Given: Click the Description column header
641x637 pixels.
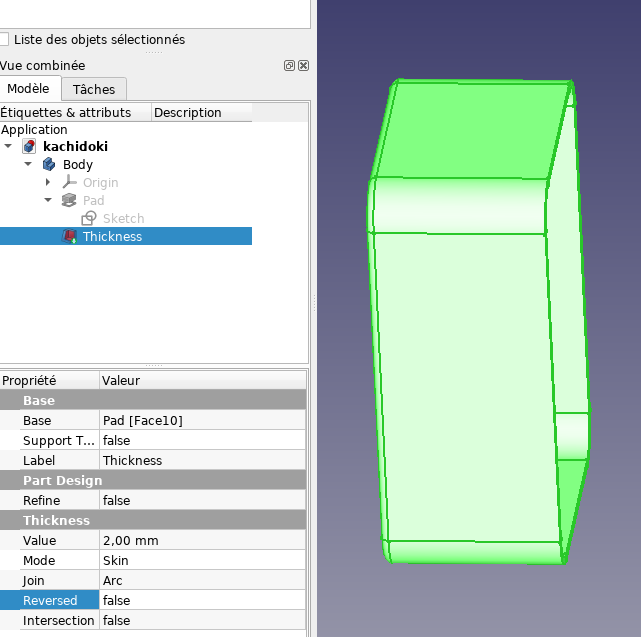Looking at the screenshot, I should [x=202, y=112].
